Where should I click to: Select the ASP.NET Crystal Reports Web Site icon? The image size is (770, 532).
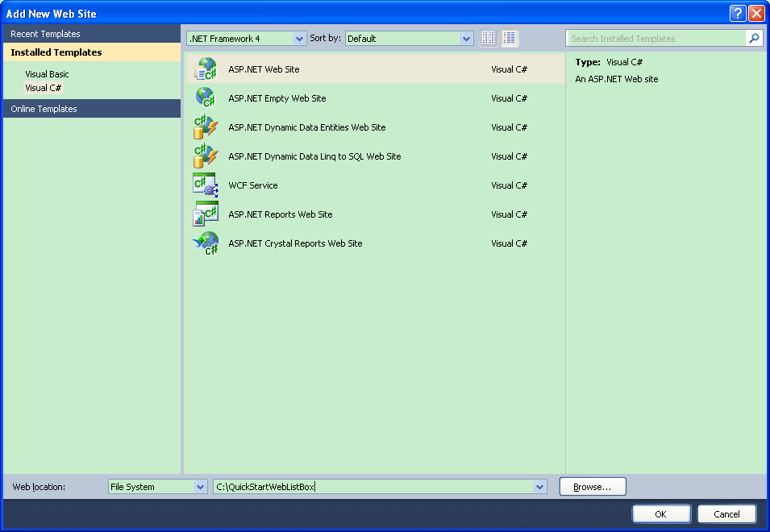click(207, 243)
